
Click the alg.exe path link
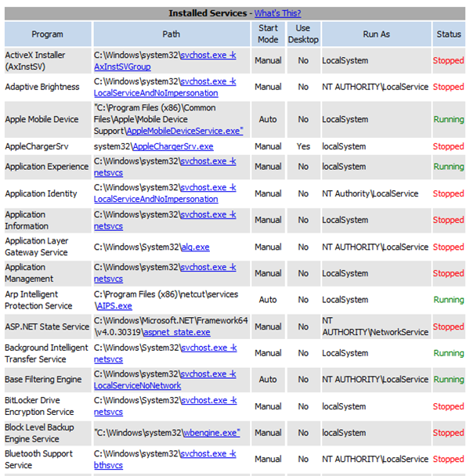tap(195, 247)
